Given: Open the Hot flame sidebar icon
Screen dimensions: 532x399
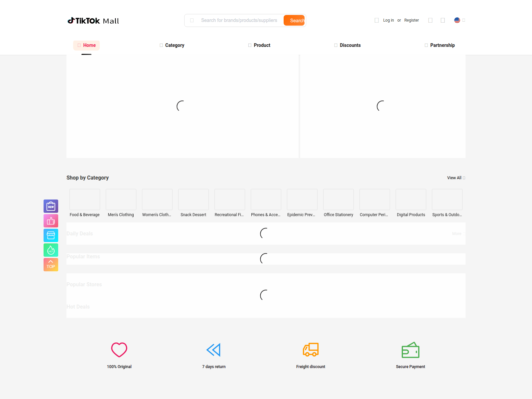Looking at the screenshot, I should point(51,250).
